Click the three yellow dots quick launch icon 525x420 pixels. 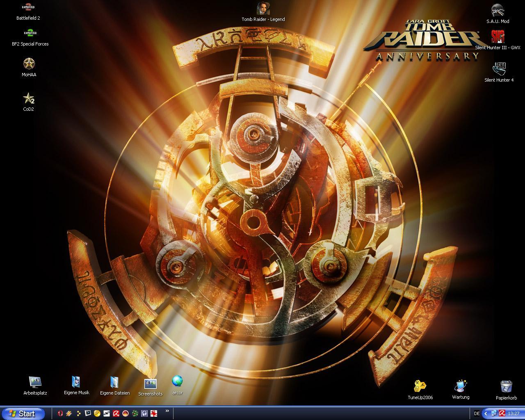tap(78, 413)
